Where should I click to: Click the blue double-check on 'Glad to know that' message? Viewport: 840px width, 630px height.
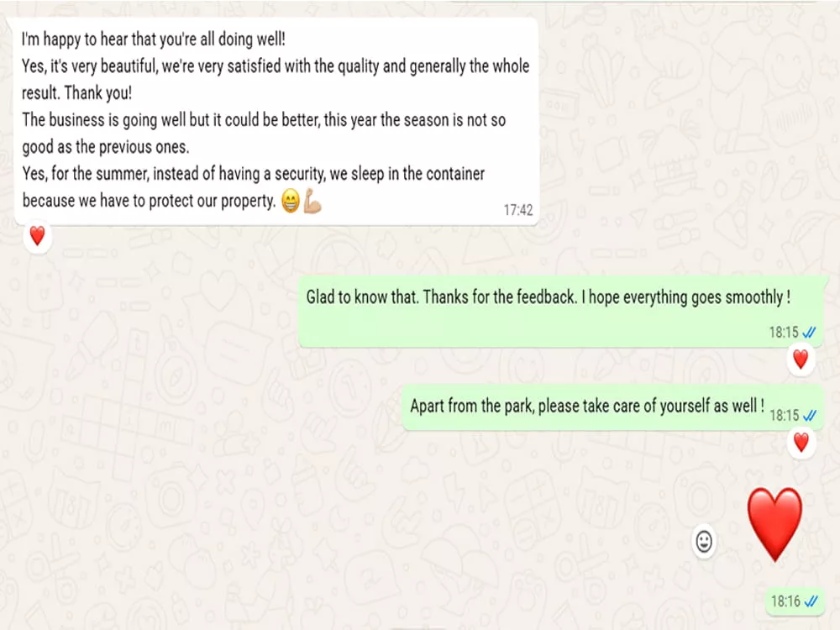[x=809, y=333]
